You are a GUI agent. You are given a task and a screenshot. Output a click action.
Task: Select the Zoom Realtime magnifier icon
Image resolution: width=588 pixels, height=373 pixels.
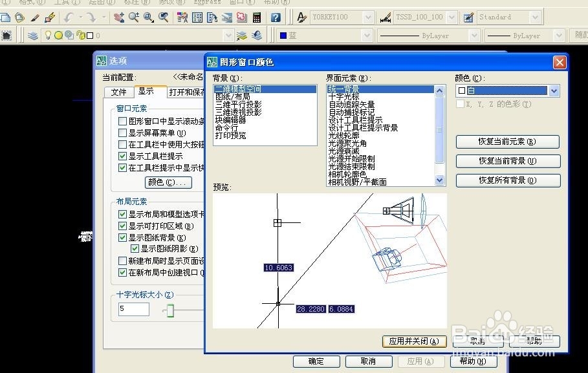pos(133,17)
